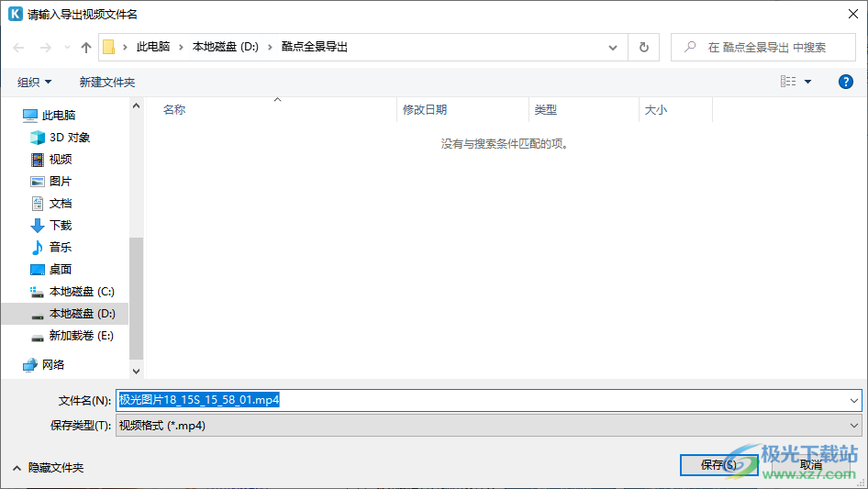Click 新建文件夹 button
The height and width of the screenshot is (489, 868).
click(x=107, y=82)
